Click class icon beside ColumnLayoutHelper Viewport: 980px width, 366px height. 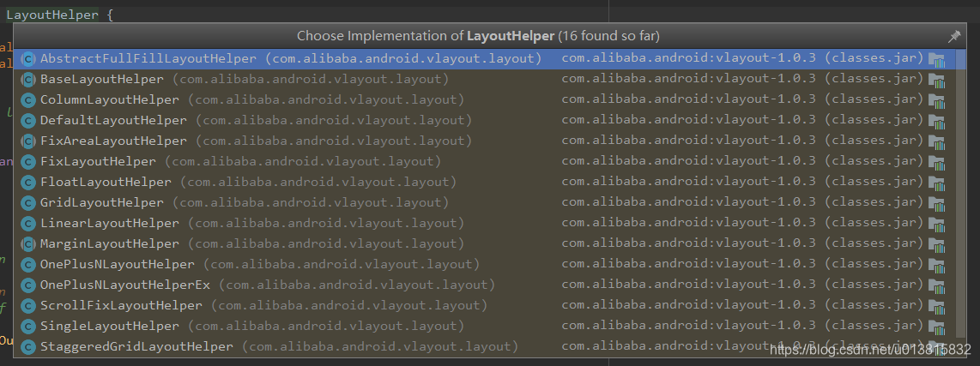click(27, 100)
